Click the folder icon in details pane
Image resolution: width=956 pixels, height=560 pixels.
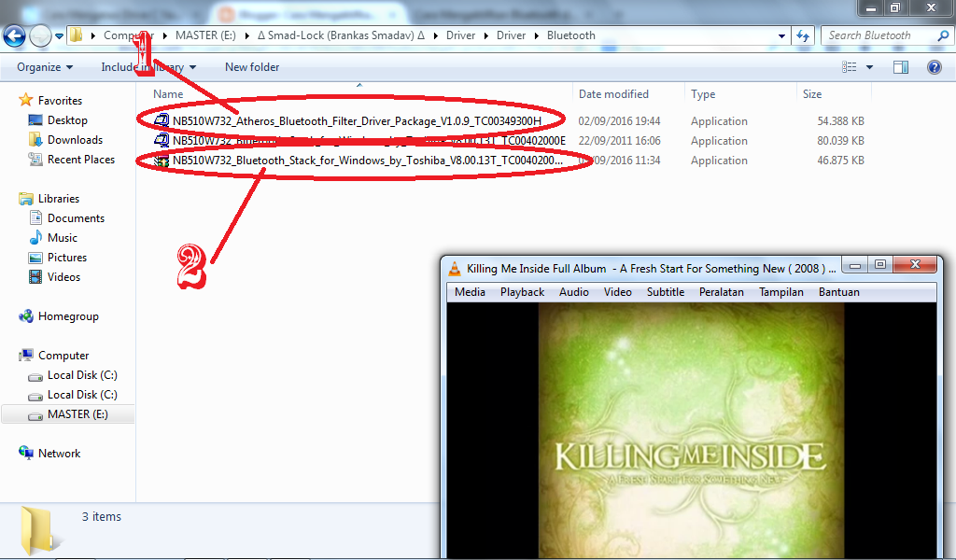click(41, 530)
